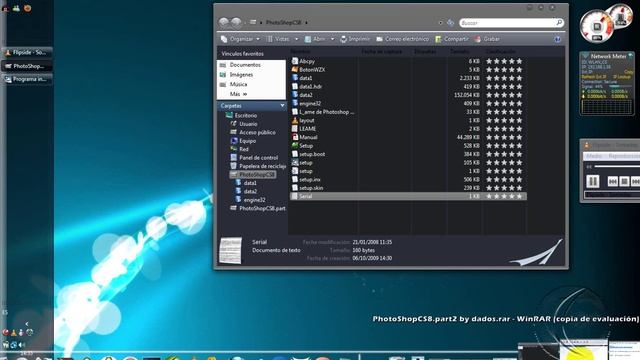
Task: Open Panel de control in the tree
Action: tap(254, 158)
